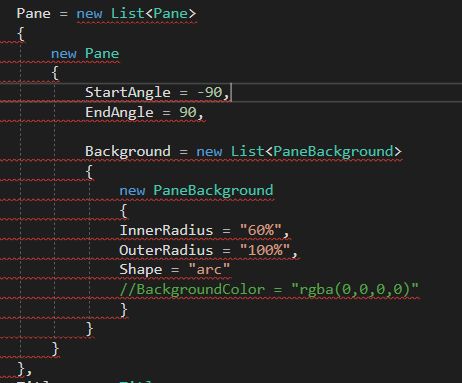
Task: Click "Shape" property name
Action: [141, 270]
